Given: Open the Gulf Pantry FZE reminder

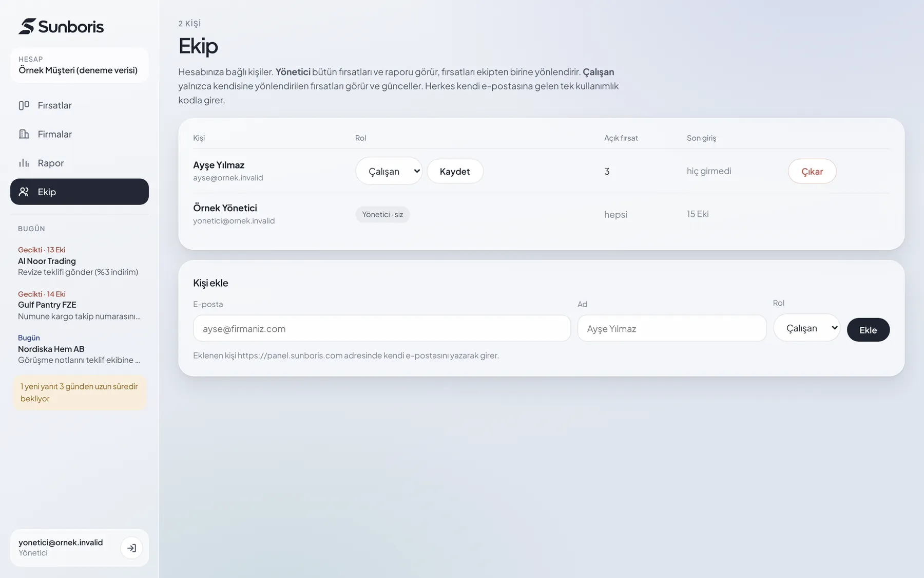Looking at the screenshot, I should coord(80,305).
